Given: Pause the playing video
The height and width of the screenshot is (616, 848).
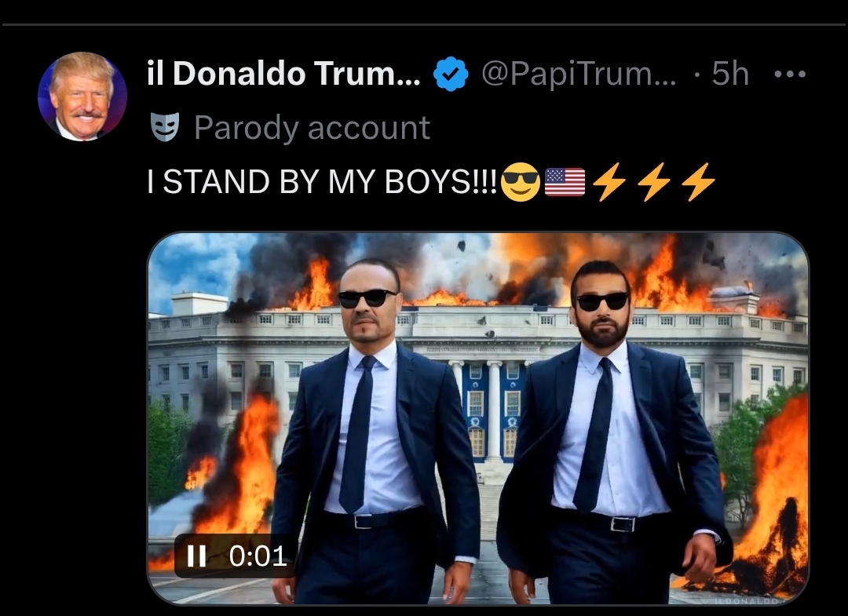Looking at the screenshot, I should point(196,556).
